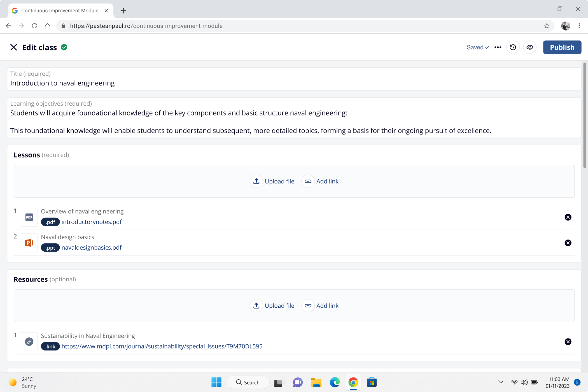Remove Naval design basics lesson
The image size is (588, 392).
pos(568,243)
